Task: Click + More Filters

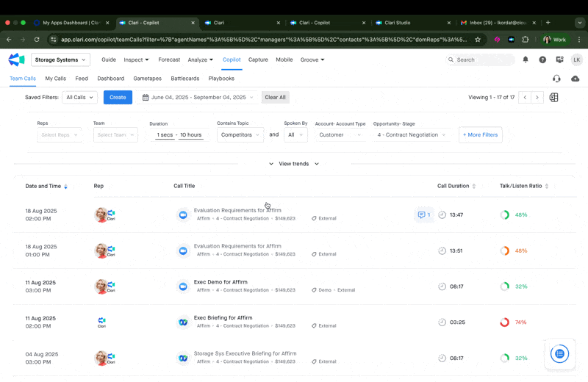Action: point(481,135)
